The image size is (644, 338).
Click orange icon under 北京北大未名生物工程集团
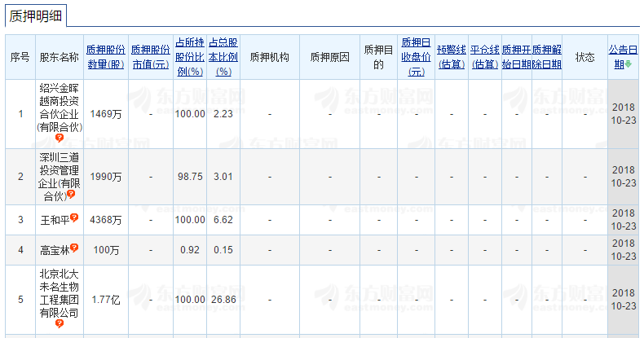(x=60, y=323)
